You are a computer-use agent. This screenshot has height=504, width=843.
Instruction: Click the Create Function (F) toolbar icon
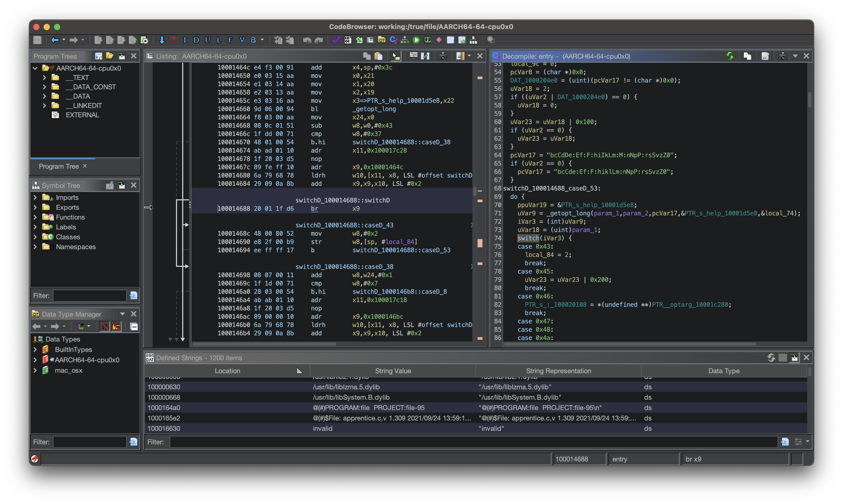point(230,40)
